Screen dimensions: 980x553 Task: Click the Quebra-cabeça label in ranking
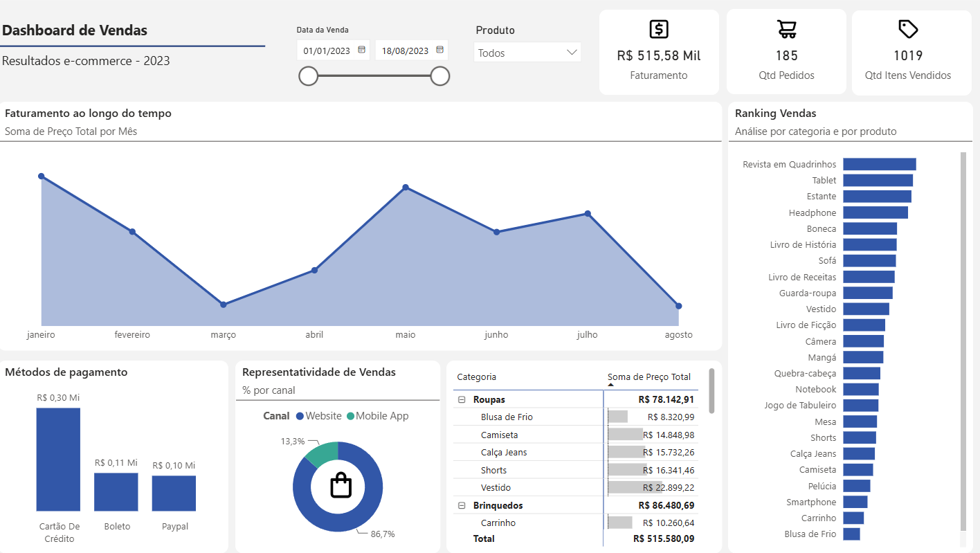pos(805,374)
